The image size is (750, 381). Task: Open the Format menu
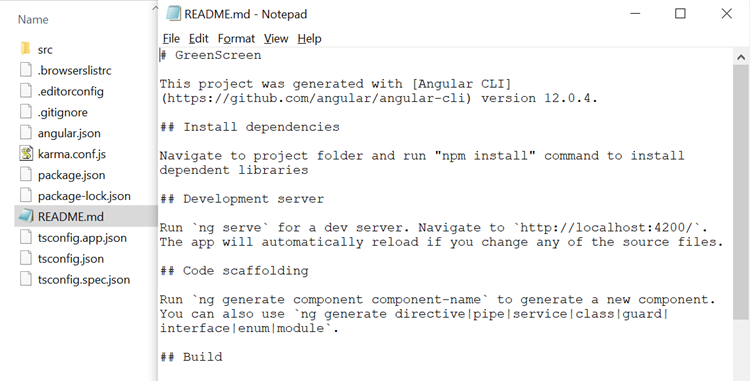[x=236, y=39]
